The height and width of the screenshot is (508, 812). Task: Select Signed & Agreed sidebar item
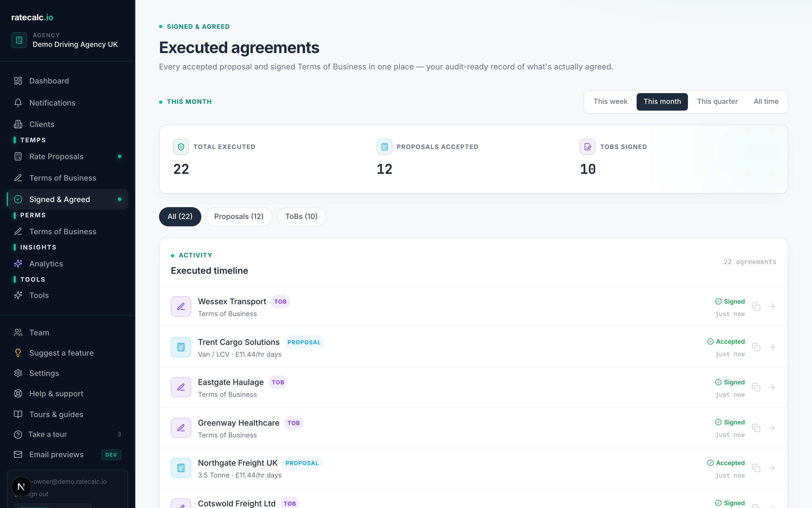click(x=67, y=199)
